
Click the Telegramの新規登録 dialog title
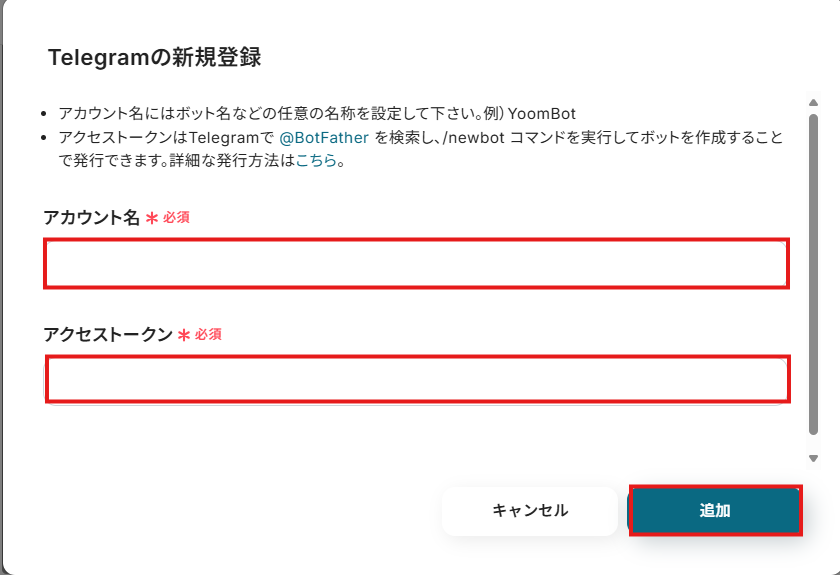point(154,58)
